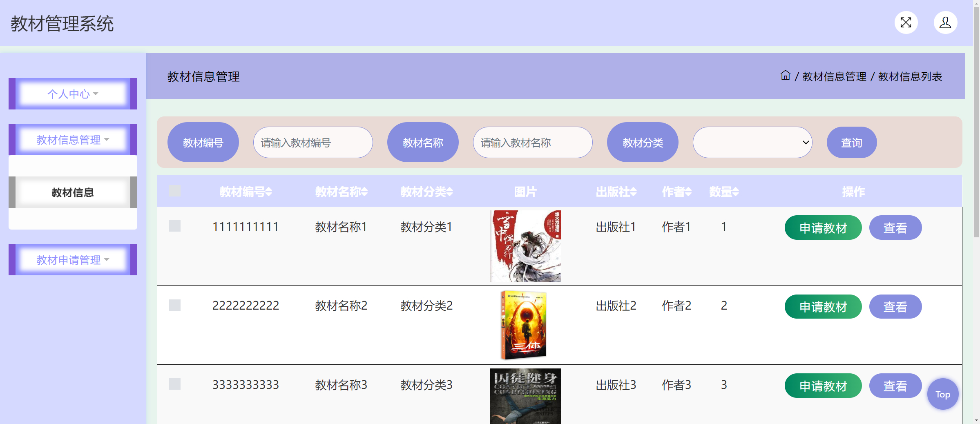Click the 查询 search button

[x=851, y=142]
